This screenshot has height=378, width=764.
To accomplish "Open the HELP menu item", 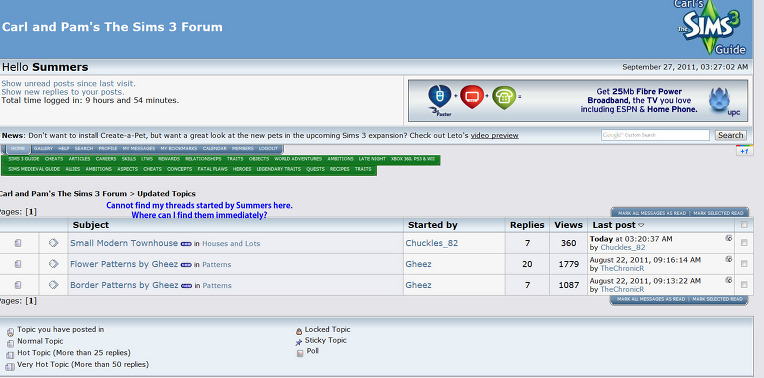I will pos(64,149).
